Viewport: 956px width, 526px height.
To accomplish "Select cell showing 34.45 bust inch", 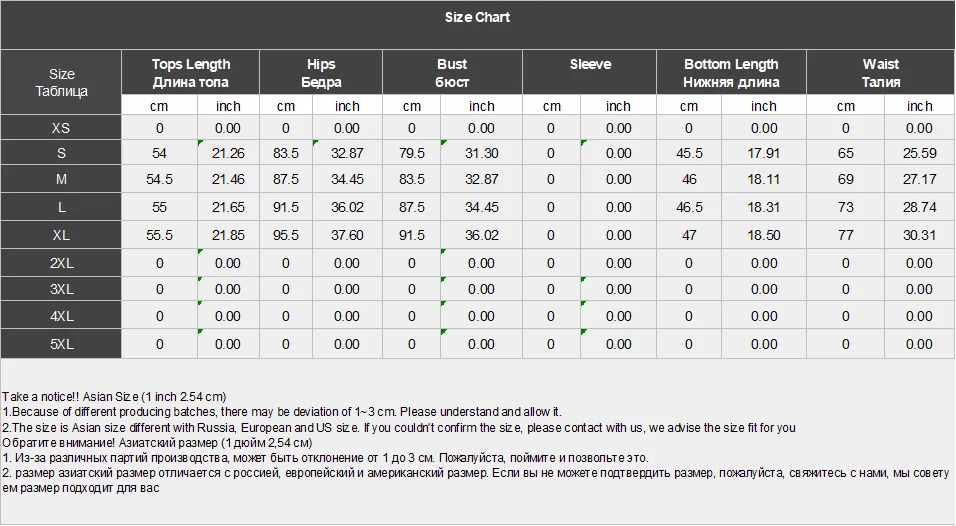I will [482, 207].
